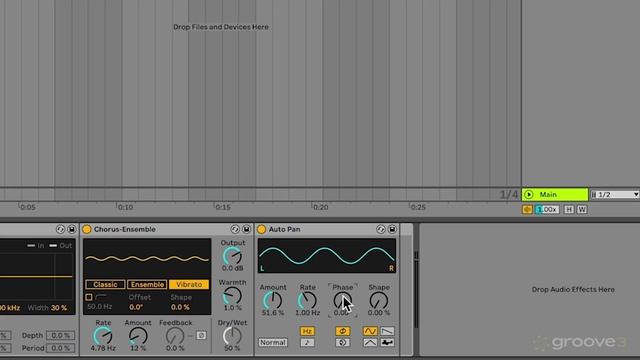Click the Main track play button
The image size is (640, 360).
(x=529, y=195)
